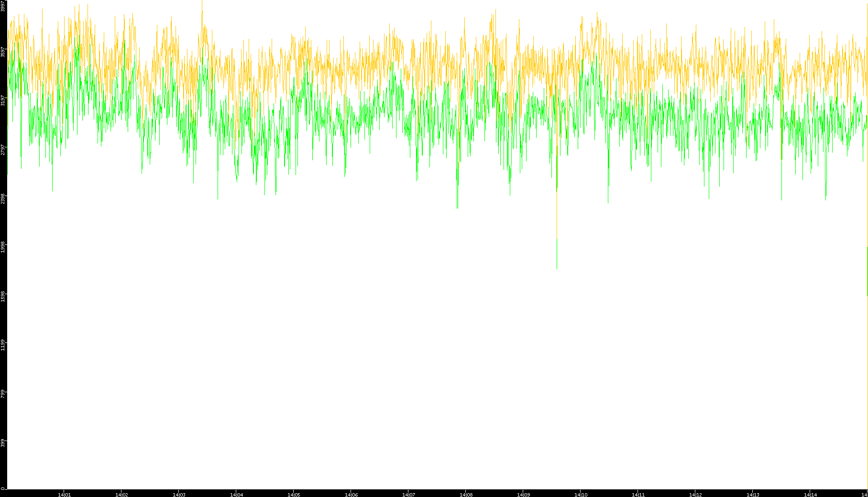Select the 799 y-axis value

[3, 394]
